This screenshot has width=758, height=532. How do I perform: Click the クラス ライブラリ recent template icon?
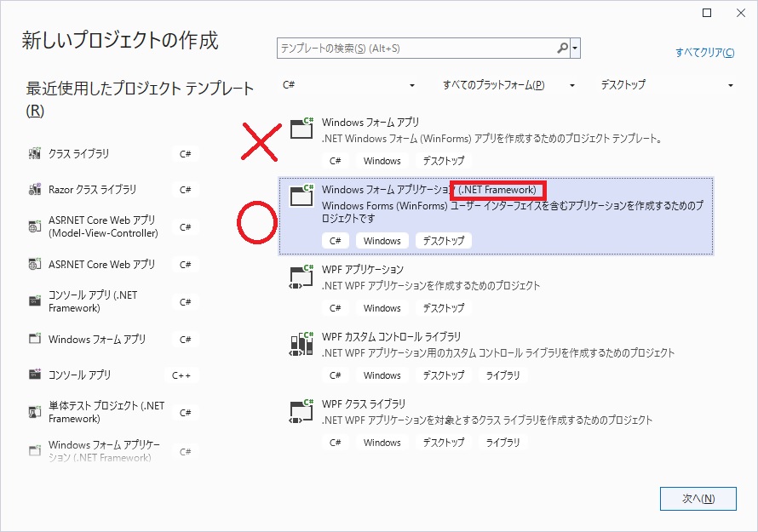click(x=35, y=154)
